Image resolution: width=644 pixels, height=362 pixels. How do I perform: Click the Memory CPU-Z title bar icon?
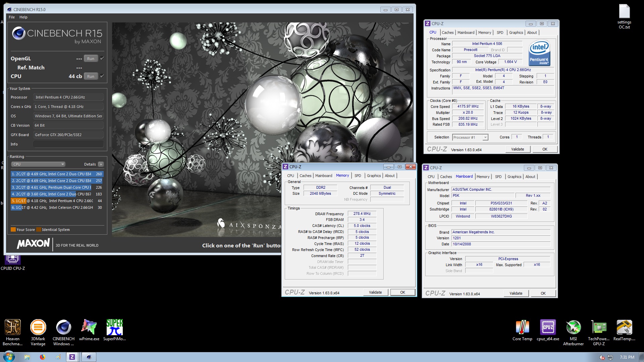click(285, 167)
